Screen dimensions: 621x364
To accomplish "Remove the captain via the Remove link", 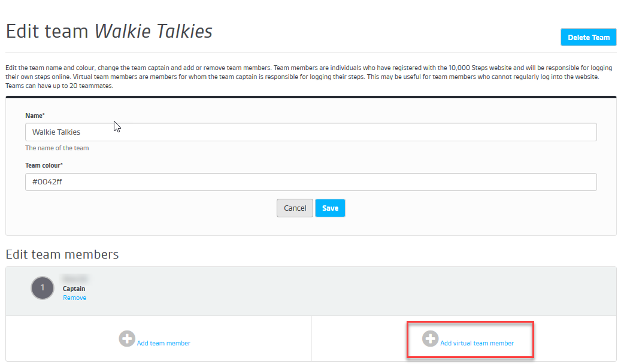I will [75, 298].
